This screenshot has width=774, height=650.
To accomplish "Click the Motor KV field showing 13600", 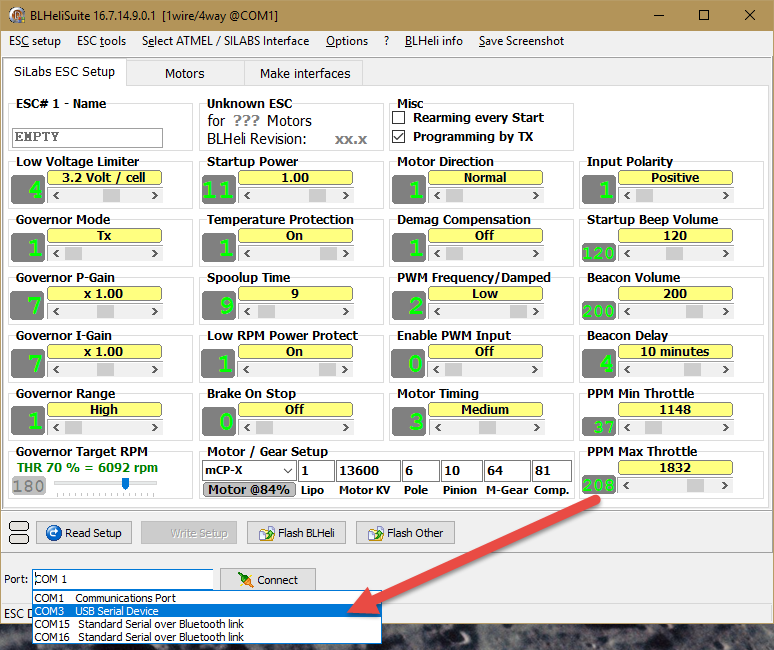I will pyautogui.click(x=368, y=471).
